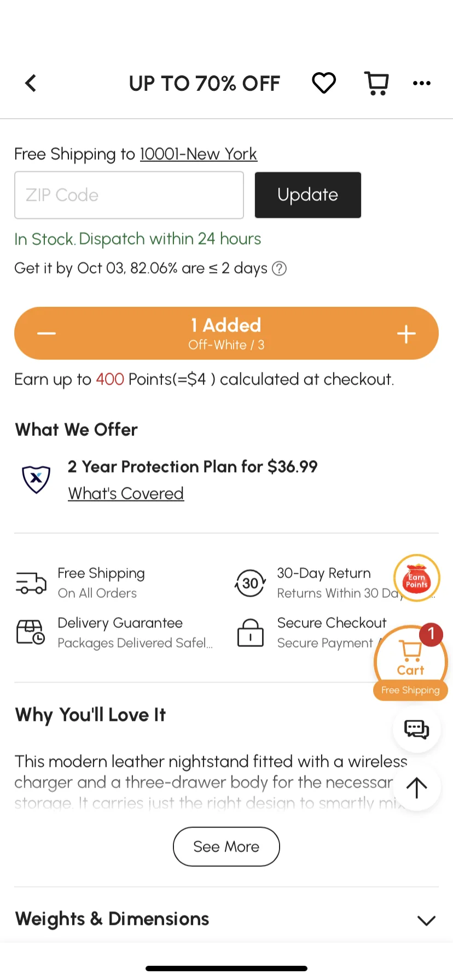Go back using the left arrow
The height and width of the screenshot is (980, 453).
tap(31, 83)
